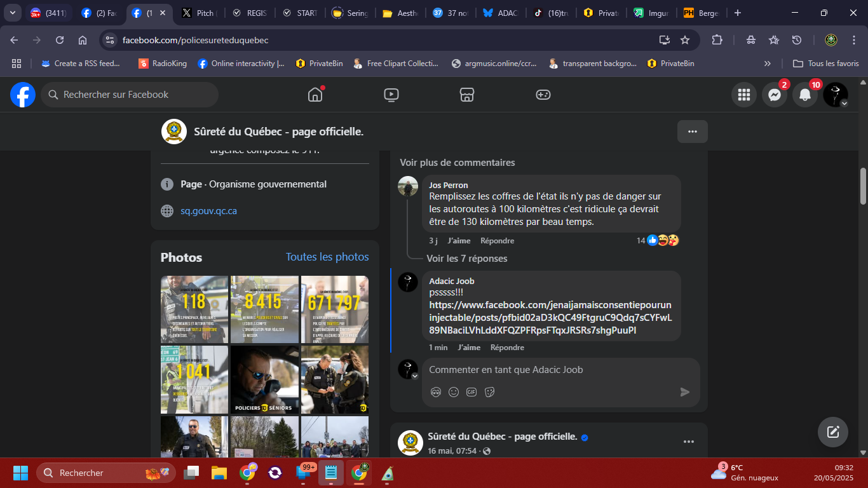Reply to Adacic Joob's comment
This screenshot has width=868, height=488.
(508, 348)
